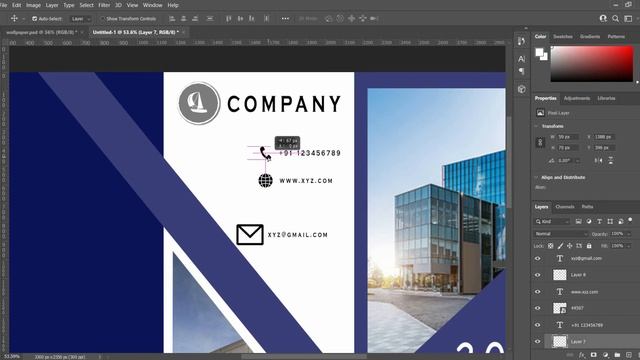
Task: Open the Normal blend mode dropdown
Action: [560, 234]
